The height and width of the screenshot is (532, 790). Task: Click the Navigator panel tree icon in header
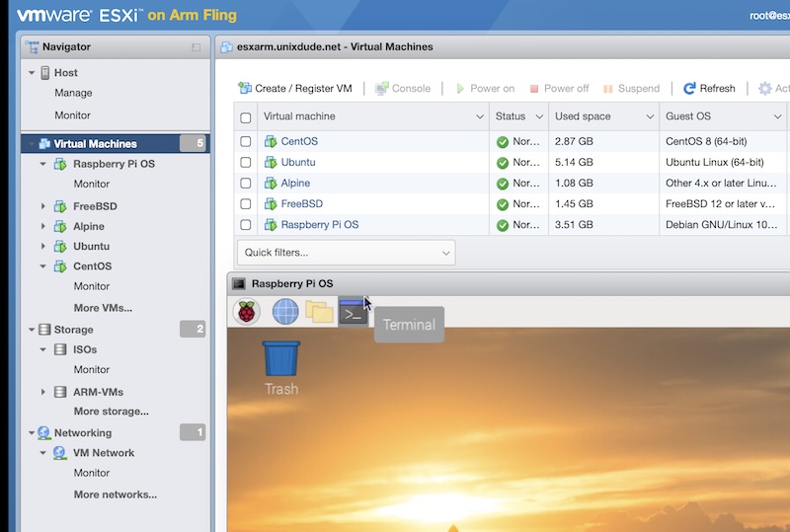(x=33, y=46)
